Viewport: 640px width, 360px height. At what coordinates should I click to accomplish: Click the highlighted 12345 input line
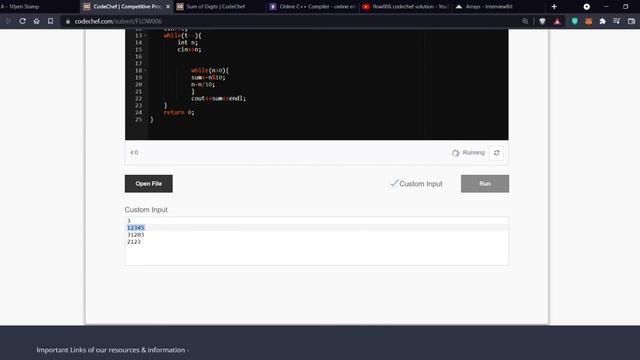click(x=136, y=228)
